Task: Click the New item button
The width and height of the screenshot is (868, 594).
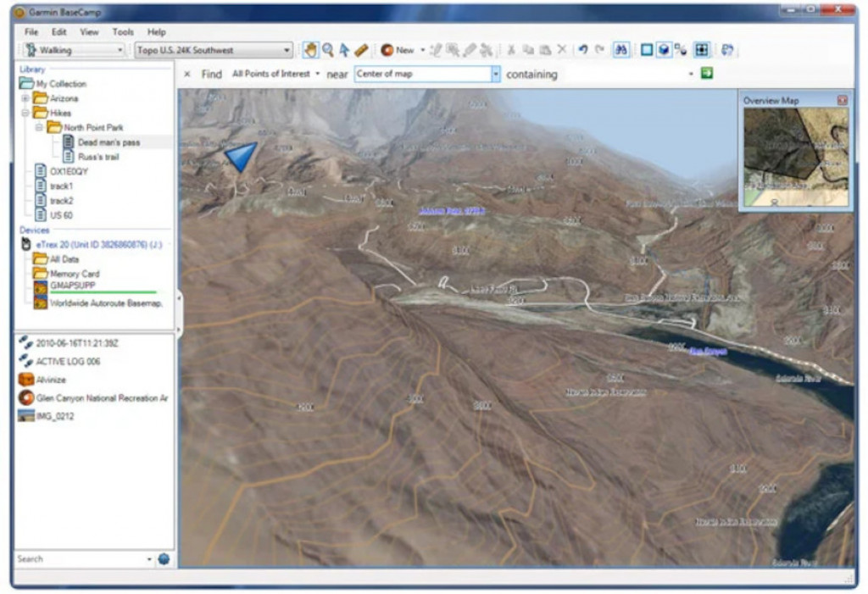Action: click(x=398, y=50)
